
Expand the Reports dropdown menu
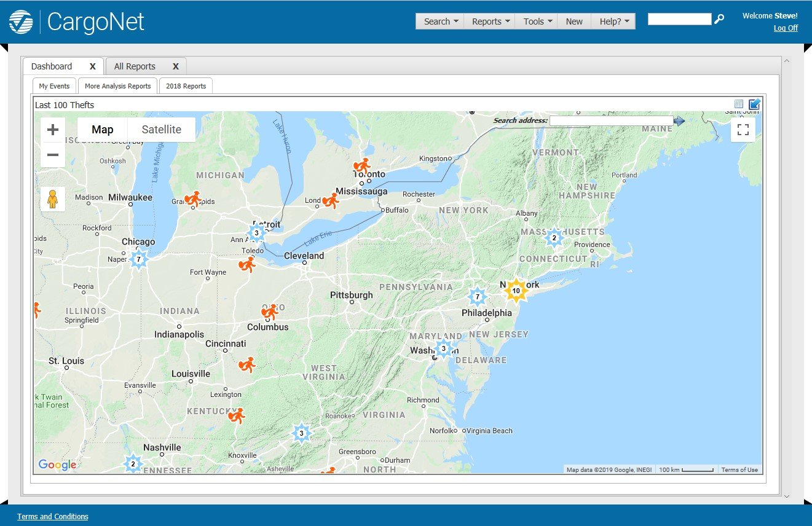click(491, 22)
